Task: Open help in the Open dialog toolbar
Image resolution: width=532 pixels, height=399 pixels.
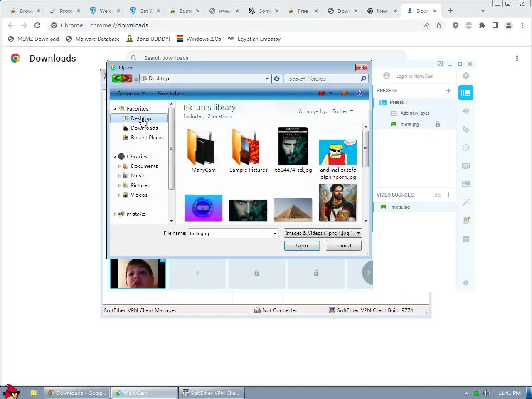Action: click(360, 93)
